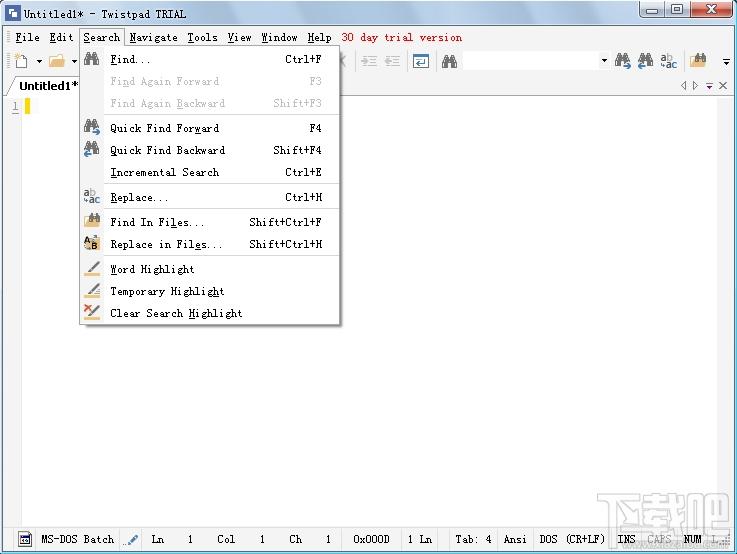Click the icon beside Quick Find Forward

tap(92, 127)
